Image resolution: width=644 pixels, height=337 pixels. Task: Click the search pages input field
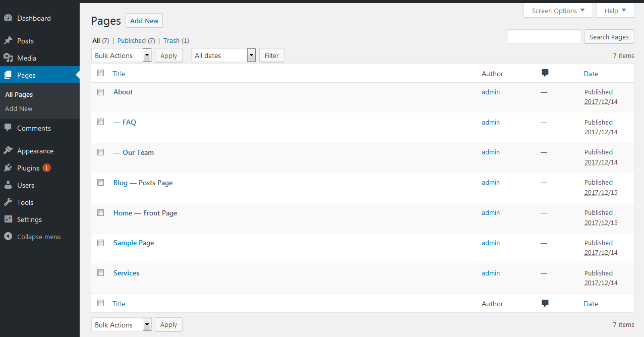pyautogui.click(x=544, y=36)
